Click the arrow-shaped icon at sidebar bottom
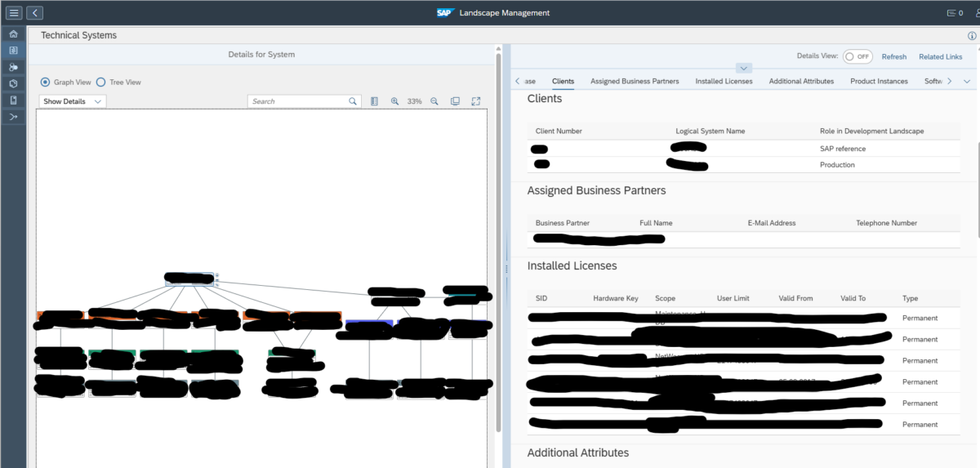 click(13, 117)
